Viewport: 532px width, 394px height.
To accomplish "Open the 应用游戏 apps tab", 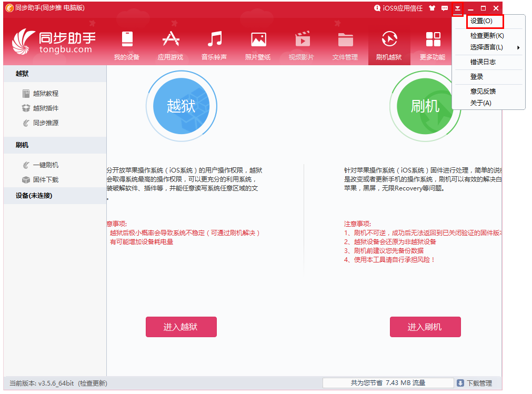I will (170, 46).
